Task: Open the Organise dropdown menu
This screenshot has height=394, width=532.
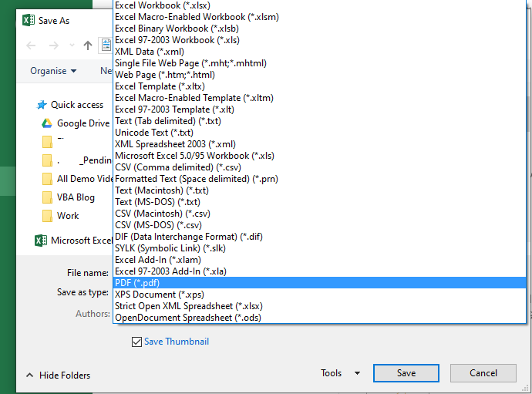Action: (x=53, y=71)
